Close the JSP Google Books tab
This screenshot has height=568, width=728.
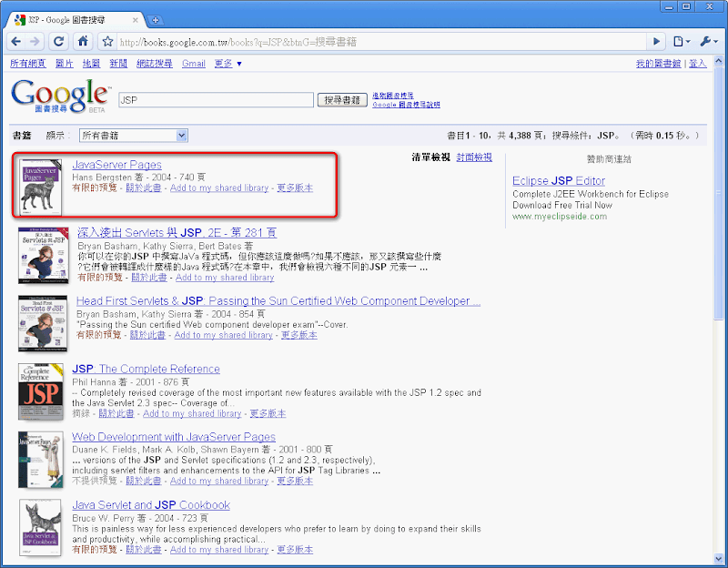click(135, 20)
